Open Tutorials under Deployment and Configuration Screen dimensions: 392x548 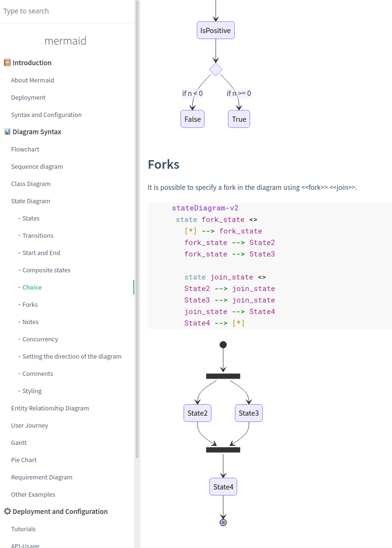click(x=23, y=529)
